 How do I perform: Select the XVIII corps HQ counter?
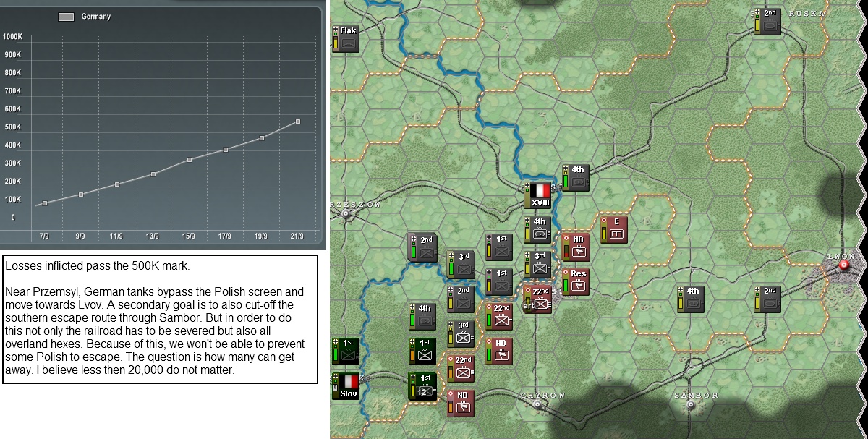click(537, 195)
